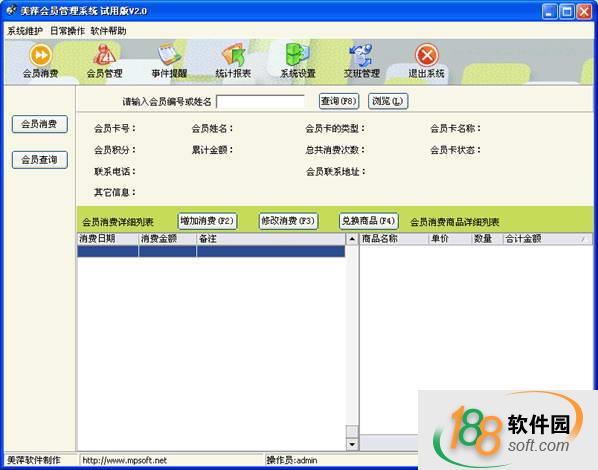598x470 pixels.
Task: Click the 浏览(L) browse button
Action: (x=388, y=101)
